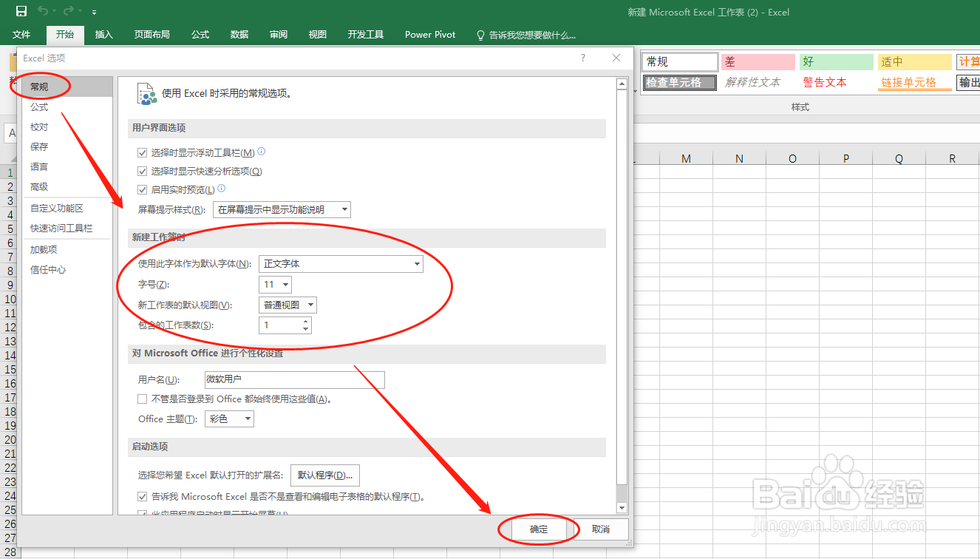
Task: Switch to the 公式 ribbon tab
Action: [200, 35]
